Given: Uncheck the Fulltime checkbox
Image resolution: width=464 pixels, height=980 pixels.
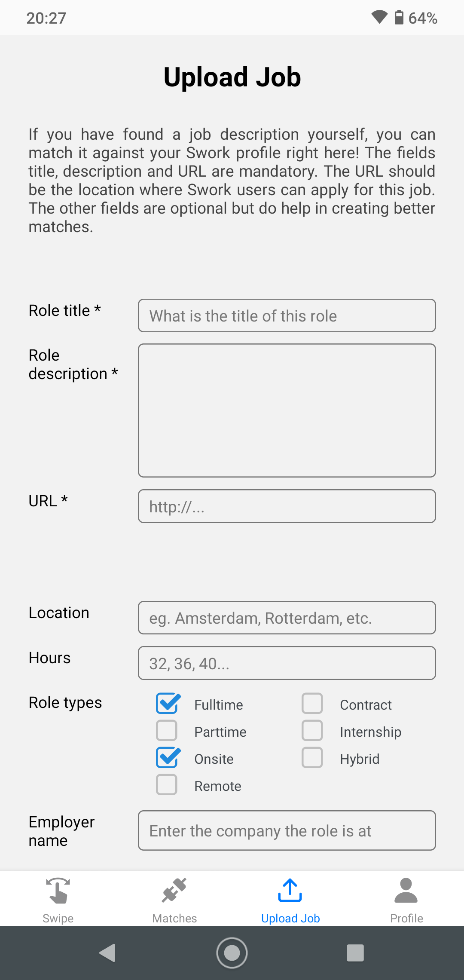Looking at the screenshot, I should pyautogui.click(x=168, y=704).
